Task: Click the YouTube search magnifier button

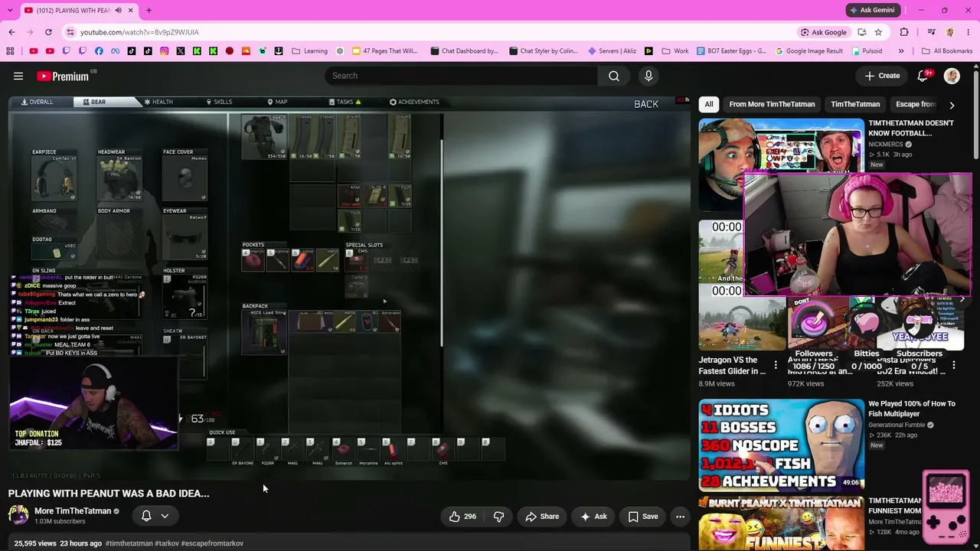Action: point(614,76)
